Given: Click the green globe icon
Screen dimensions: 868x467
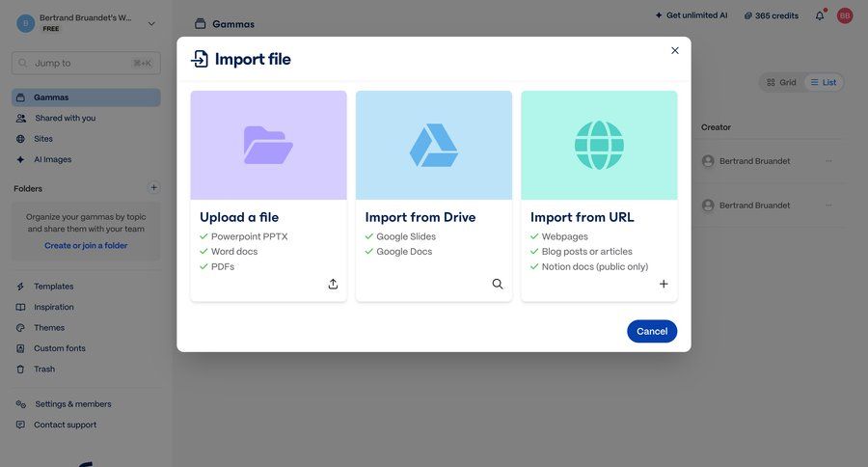Looking at the screenshot, I should (x=599, y=145).
